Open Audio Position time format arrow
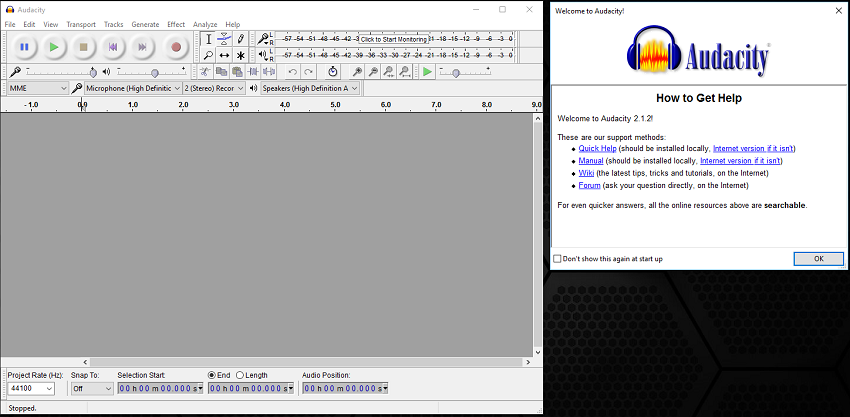Viewport: 850px width, 417px height. [385, 388]
